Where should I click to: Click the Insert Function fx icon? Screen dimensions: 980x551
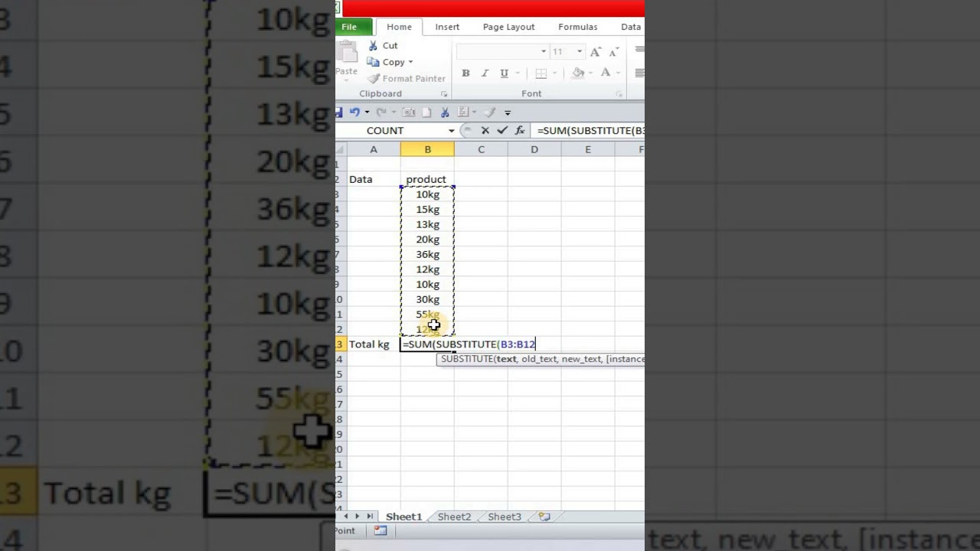[x=520, y=131]
